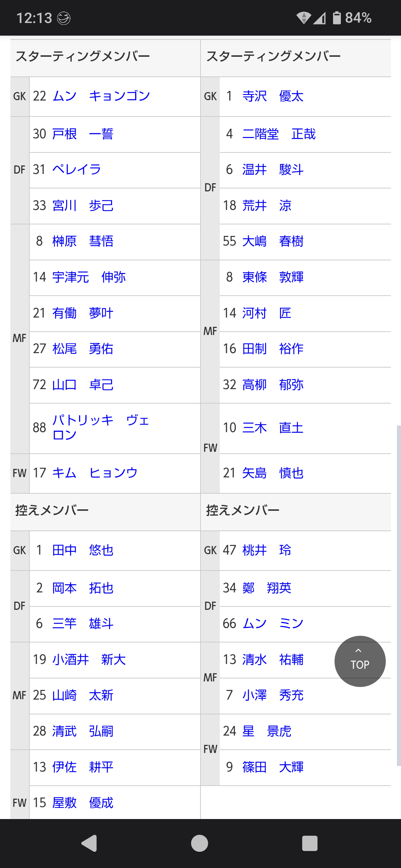Viewport: 401px width, 868px height.
Task: Select substitute 桃井 玲 link
Action: 266,550
